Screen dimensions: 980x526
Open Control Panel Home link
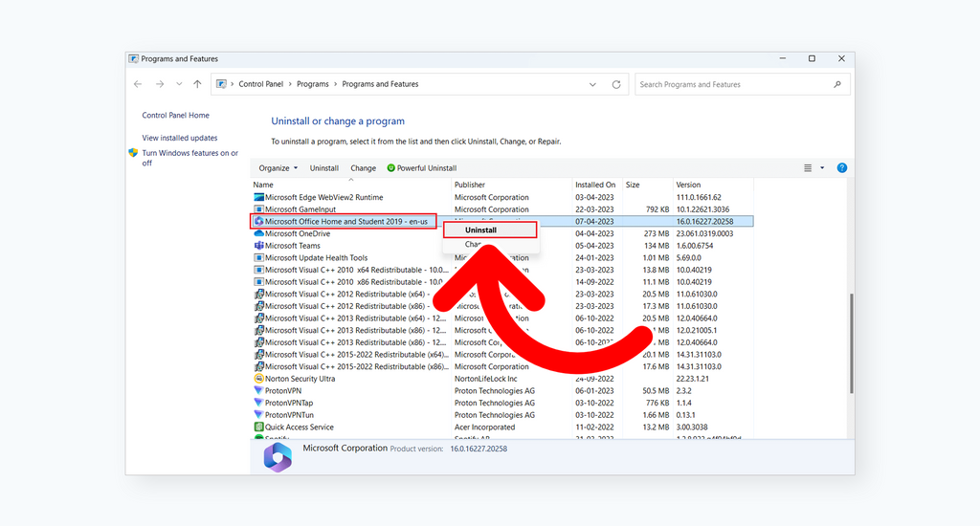176,116
